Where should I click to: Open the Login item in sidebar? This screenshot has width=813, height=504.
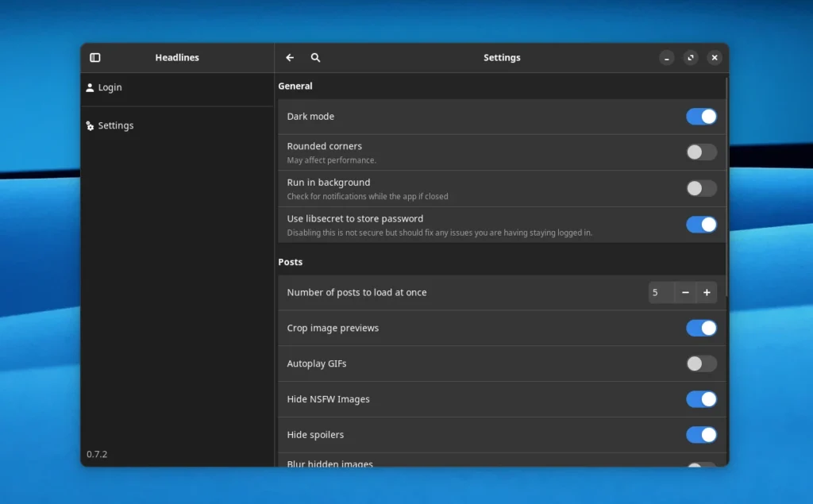(x=110, y=87)
